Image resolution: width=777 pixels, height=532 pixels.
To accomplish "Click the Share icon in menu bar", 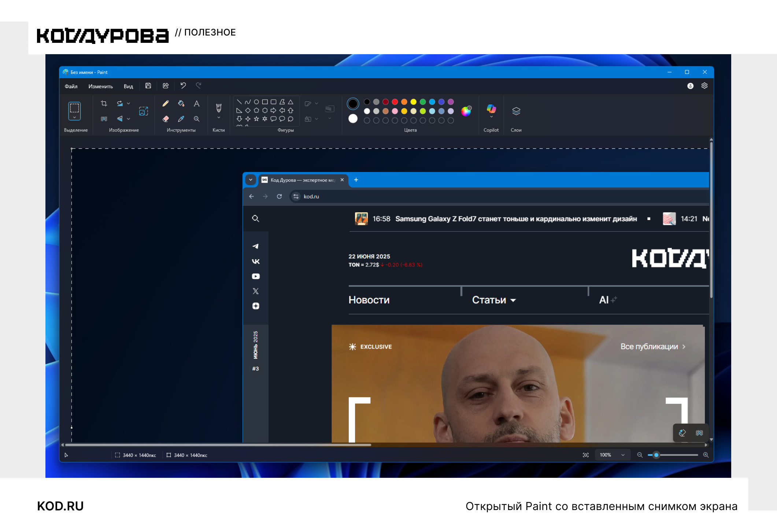I will point(166,86).
